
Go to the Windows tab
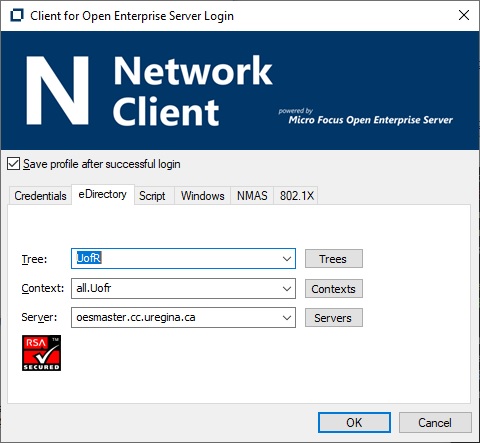tap(202, 196)
